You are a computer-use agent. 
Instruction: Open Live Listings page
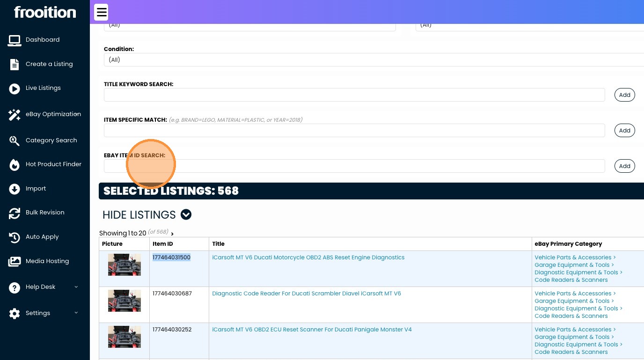tap(43, 88)
